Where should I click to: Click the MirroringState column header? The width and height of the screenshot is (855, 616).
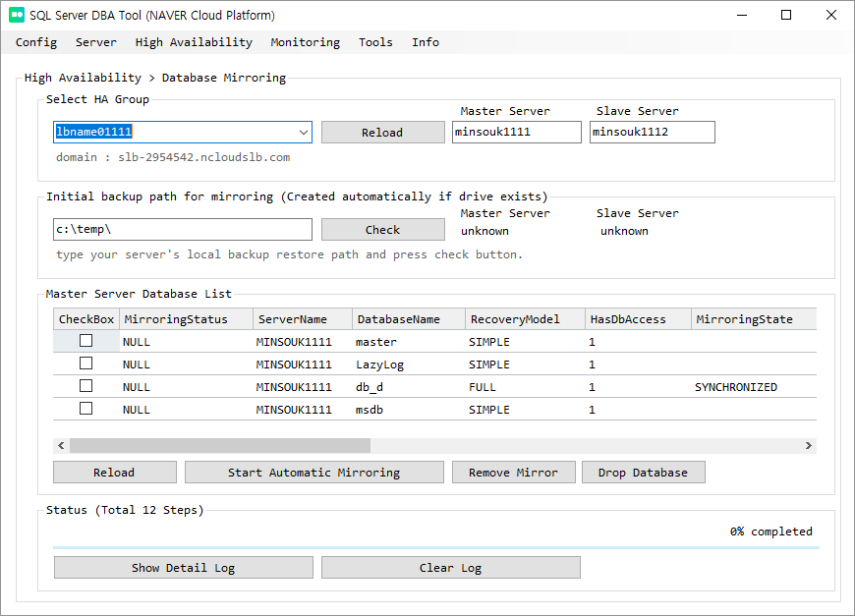point(754,319)
